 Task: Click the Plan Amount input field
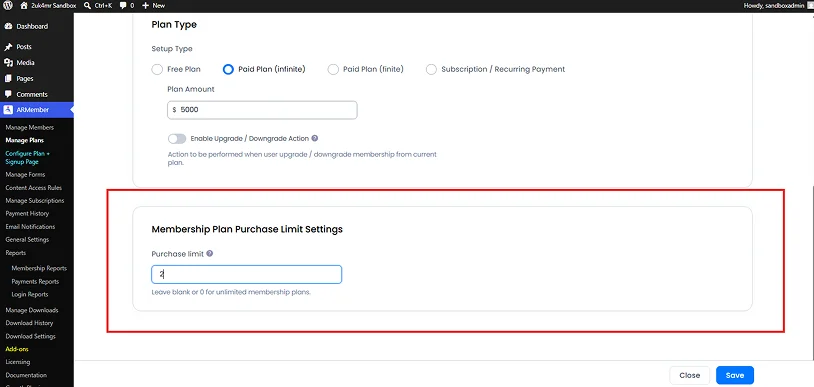point(262,110)
